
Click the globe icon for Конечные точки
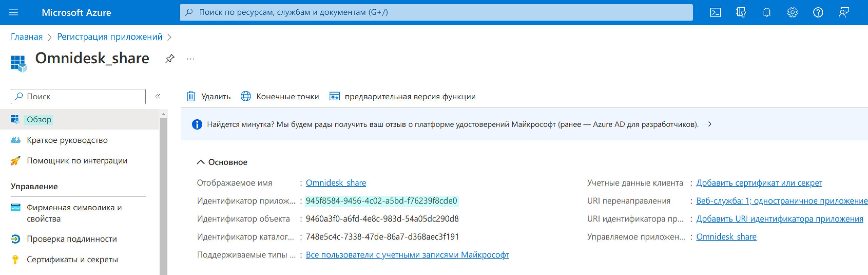pos(246,96)
